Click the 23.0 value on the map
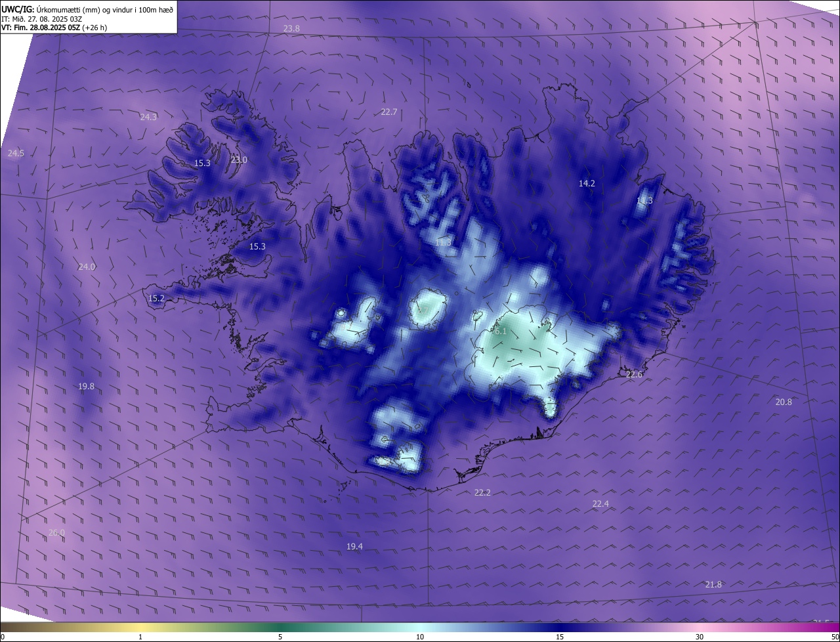The image size is (840, 642). [x=239, y=160]
